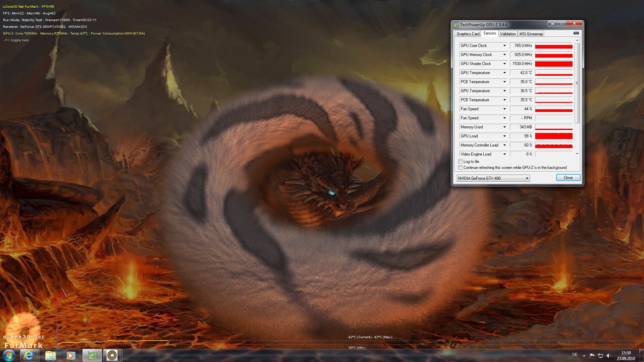The width and height of the screenshot is (644, 362).
Task: Click the GPU Core Clock history graph
Action: 554,46
